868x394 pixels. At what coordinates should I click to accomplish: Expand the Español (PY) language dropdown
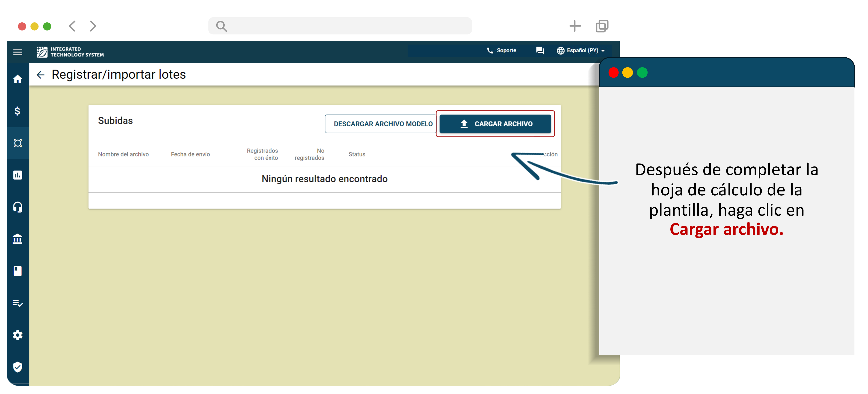[581, 50]
